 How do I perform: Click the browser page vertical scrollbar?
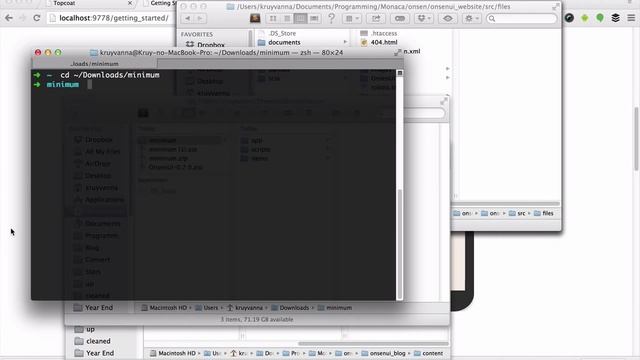click(x=636, y=139)
